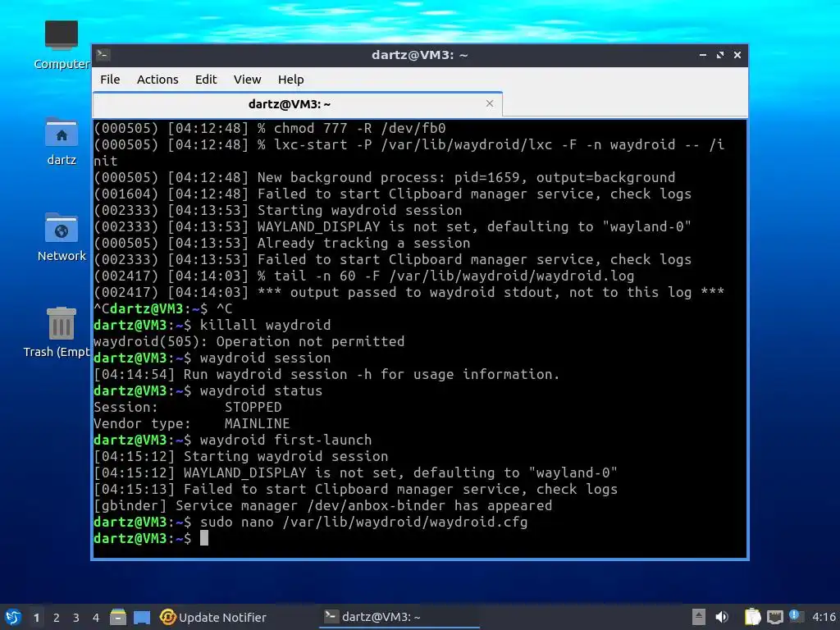The height and width of the screenshot is (630, 840).
Task: Open the volume control tray icon
Action: point(722,617)
